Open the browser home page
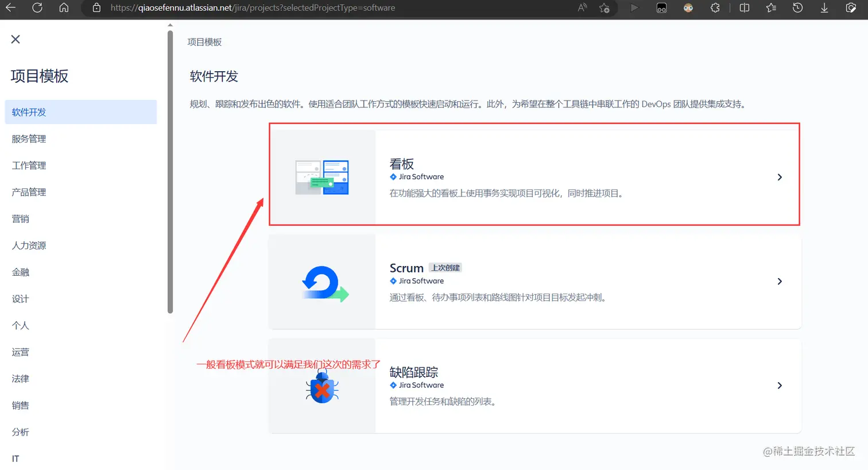Viewport: 868px width, 470px height. click(64, 7)
